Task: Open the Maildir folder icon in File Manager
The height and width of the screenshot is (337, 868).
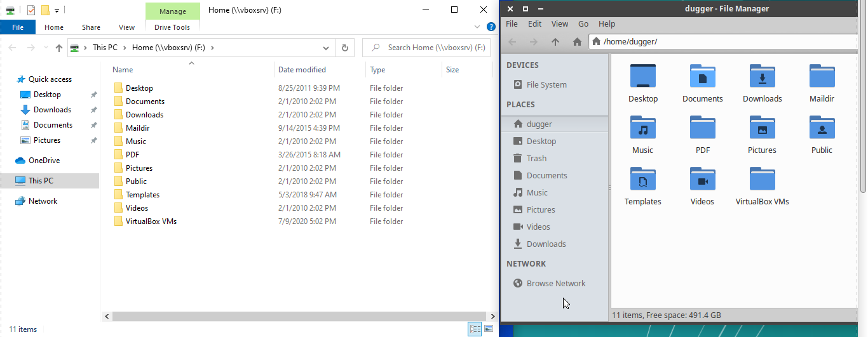Action: click(822, 77)
